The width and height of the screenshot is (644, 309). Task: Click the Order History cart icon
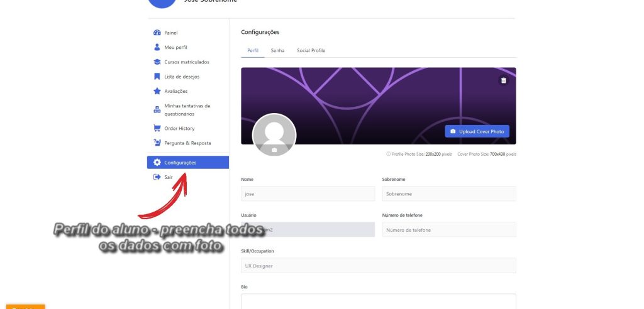[x=157, y=128]
